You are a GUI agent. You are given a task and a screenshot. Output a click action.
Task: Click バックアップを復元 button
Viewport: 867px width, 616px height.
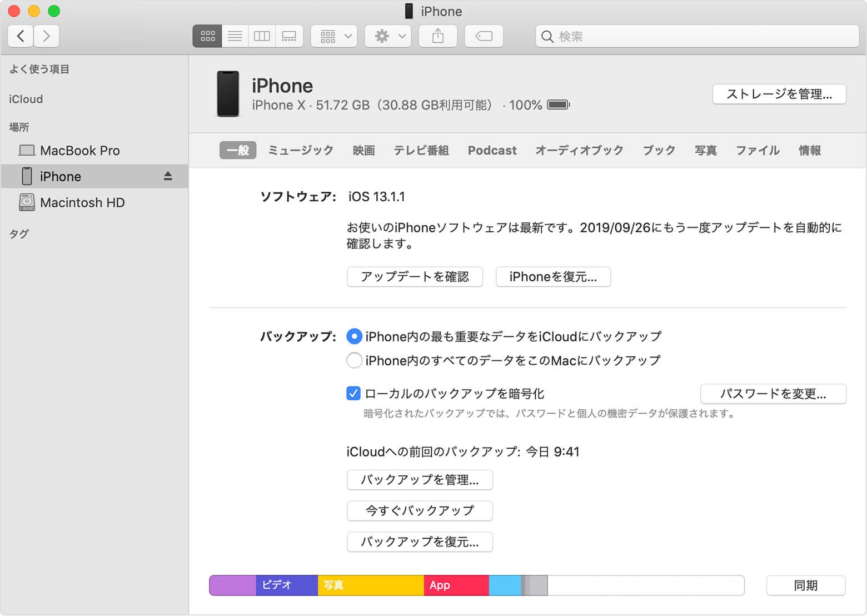[x=420, y=542]
